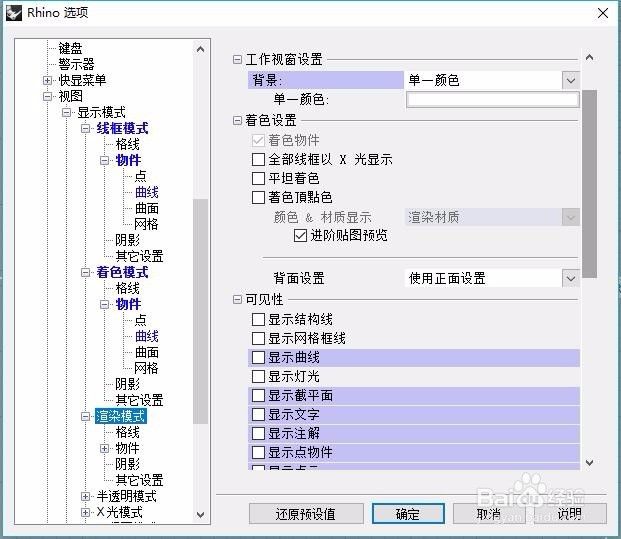Enable 全部线框以 X 光显示 checkbox

point(258,160)
